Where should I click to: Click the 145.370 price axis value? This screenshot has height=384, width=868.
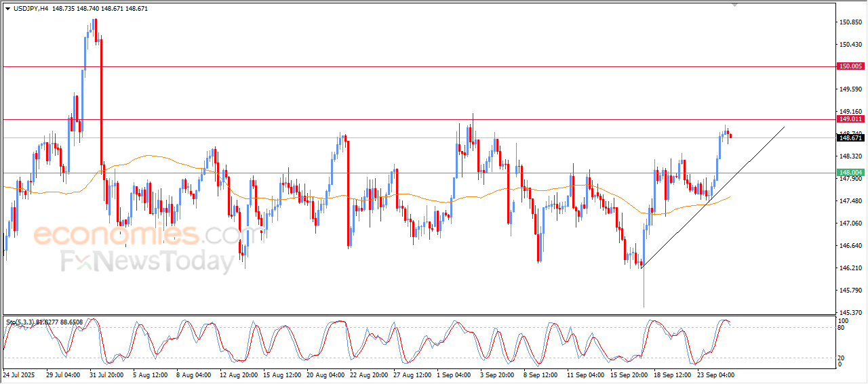pos(850,313)
